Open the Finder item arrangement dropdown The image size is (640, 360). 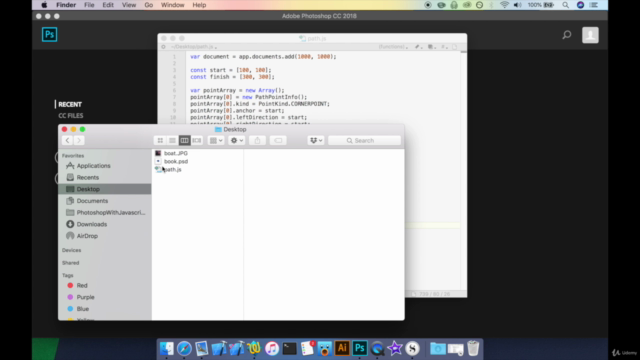216,140
